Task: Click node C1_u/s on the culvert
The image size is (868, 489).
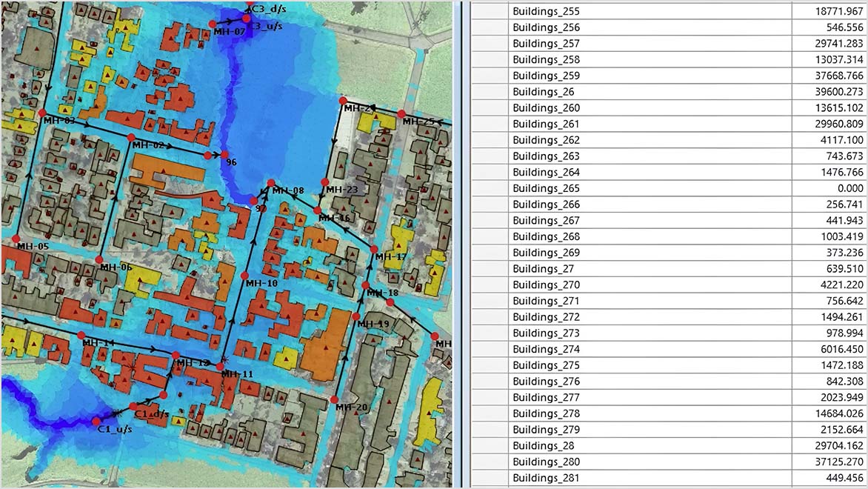Action: coord(96,422)
